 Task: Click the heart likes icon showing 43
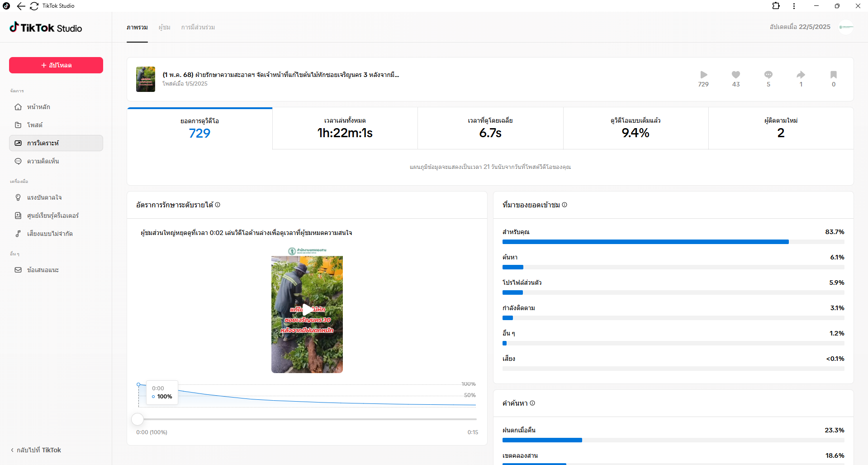(736, 75)
